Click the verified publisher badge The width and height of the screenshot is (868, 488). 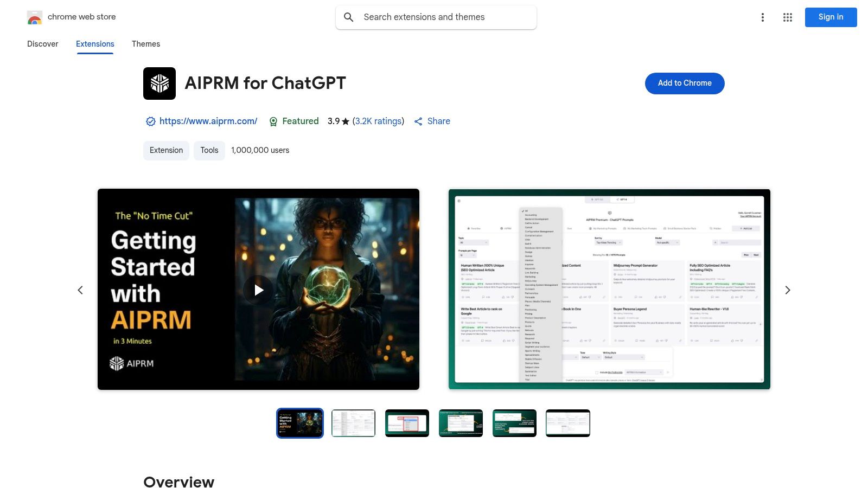click(150, 121)
